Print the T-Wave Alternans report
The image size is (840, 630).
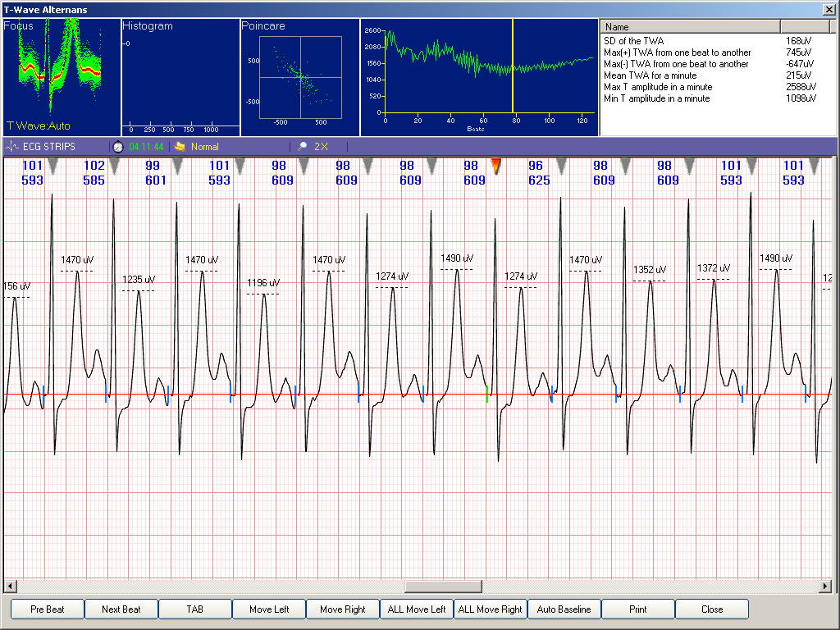pyautogui.click(x=637, y=609)
